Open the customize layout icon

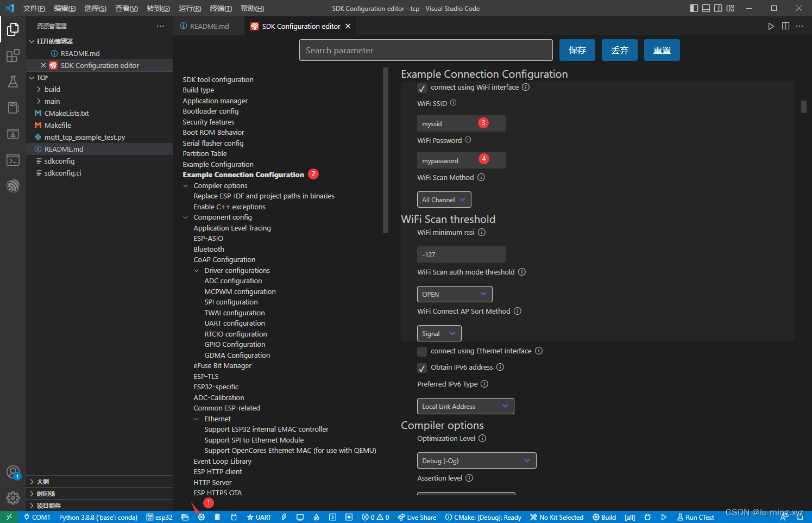pos(730,8)
